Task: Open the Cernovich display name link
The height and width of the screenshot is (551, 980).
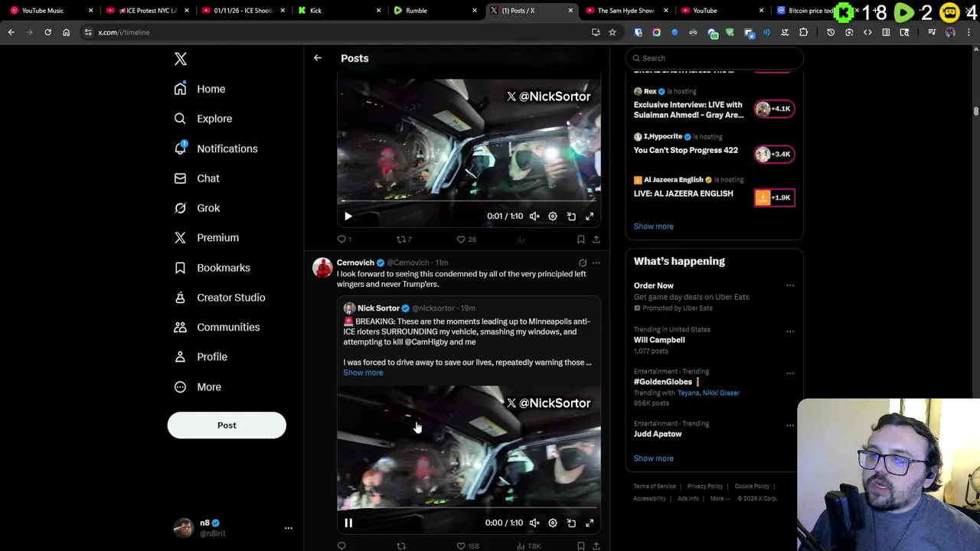Action: coord(355,262)
